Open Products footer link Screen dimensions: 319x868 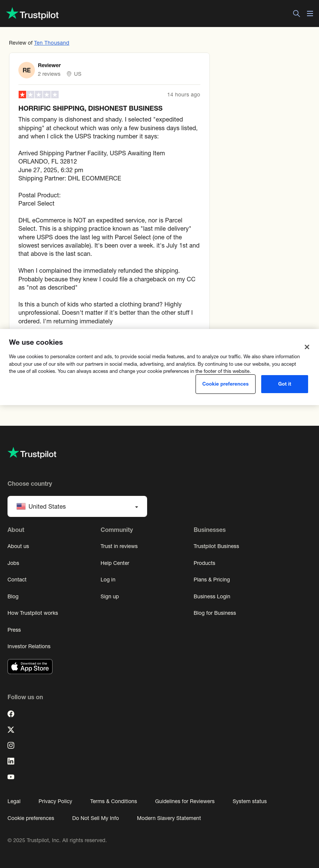click(204, 563)
